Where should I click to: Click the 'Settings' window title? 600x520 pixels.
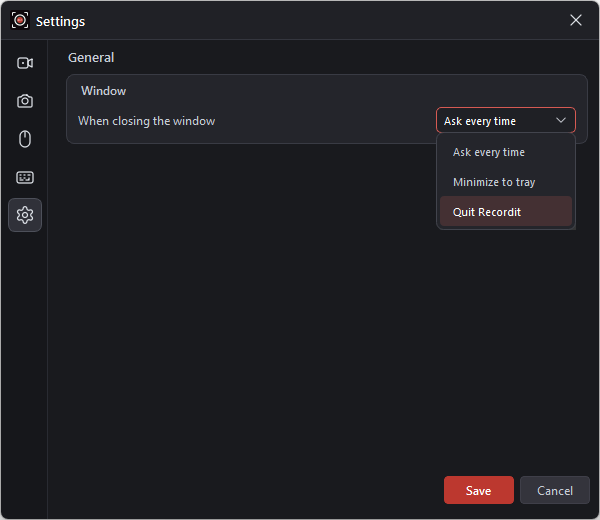(x=60, y=22)
